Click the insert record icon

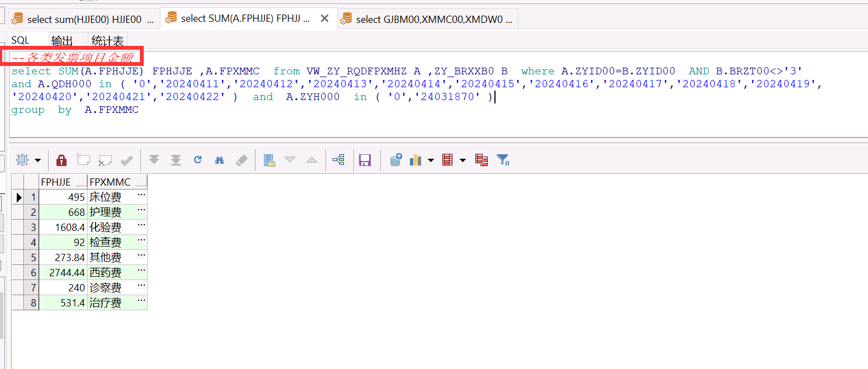[83, 160]
